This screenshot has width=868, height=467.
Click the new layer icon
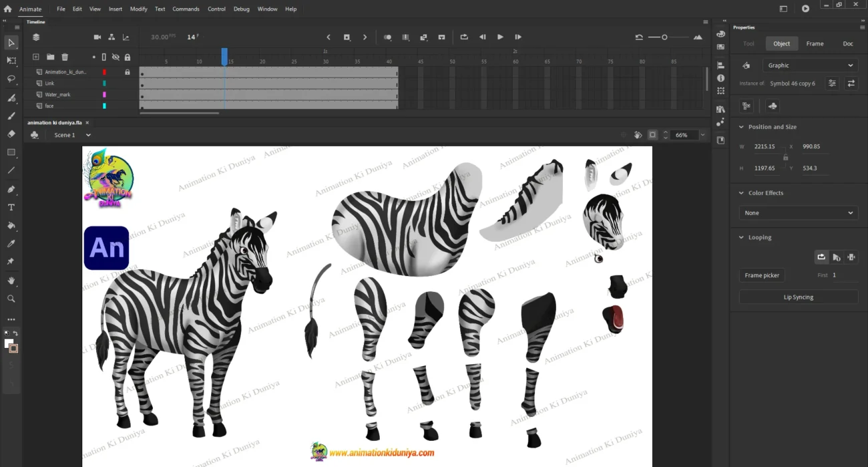[x=36, y=57]
